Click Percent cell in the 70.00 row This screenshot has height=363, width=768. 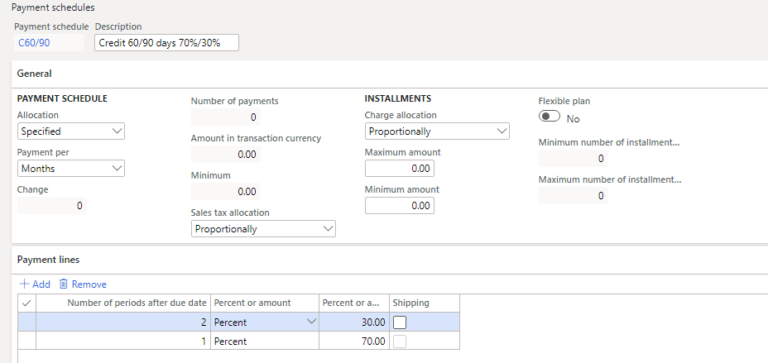click(x=265, y=341)
